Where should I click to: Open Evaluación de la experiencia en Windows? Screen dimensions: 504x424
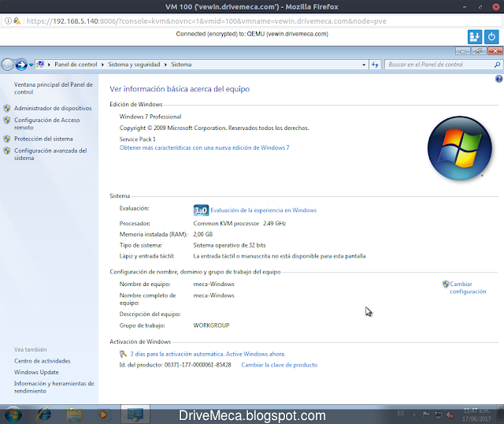pos(264,210)
